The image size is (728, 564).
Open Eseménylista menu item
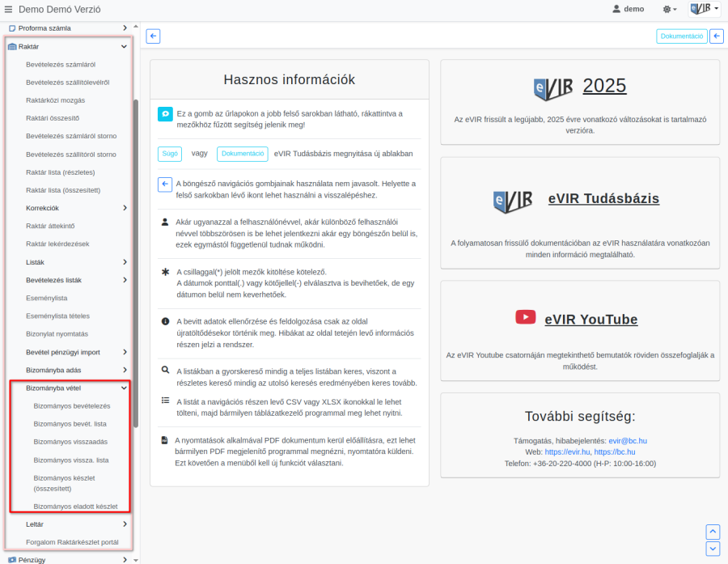point(46,299)
